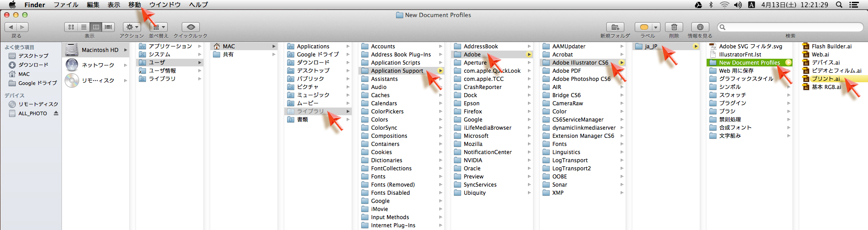Screen dimensions: 868x230
Task: Select the MAC home folder in column
Action: (244, 46)
